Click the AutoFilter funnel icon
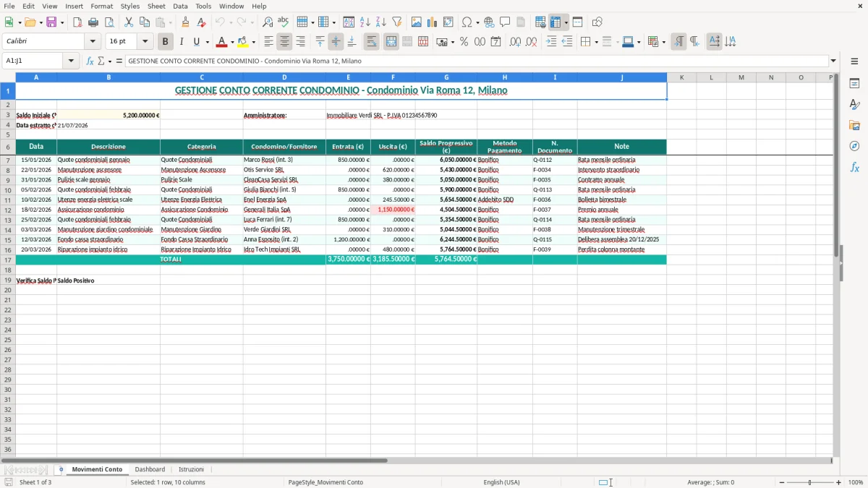Image resolution: width=868 pixels, height=488 pixels. [397, 22]
